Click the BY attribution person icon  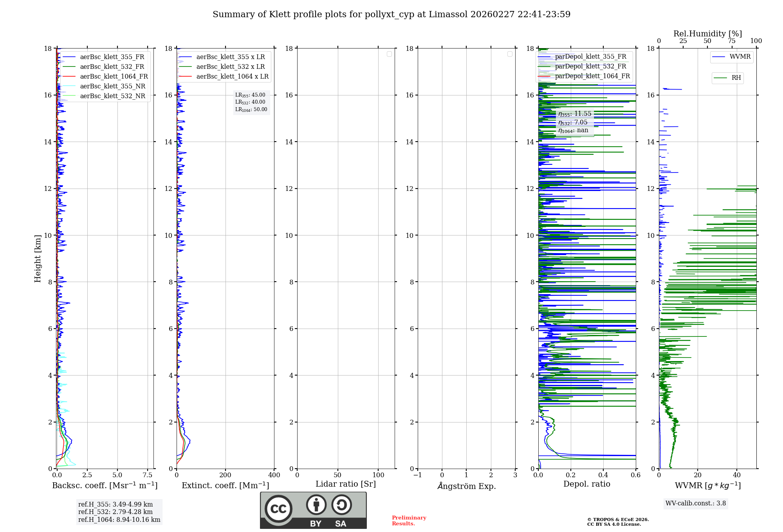point(316,505)
